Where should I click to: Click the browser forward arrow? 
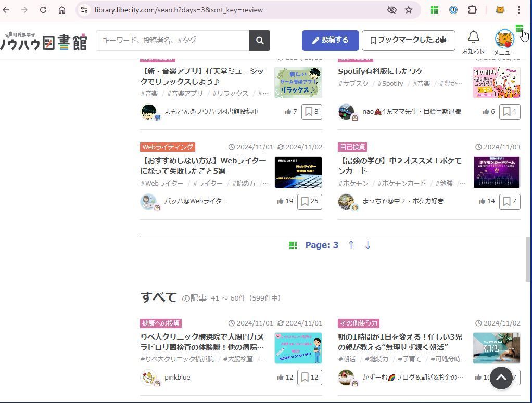click(x=24, y=10)
